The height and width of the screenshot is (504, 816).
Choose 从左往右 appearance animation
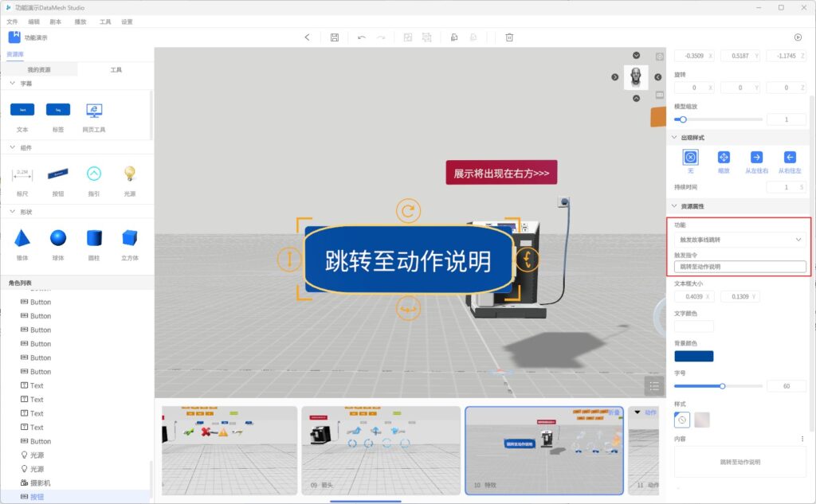pyautogui.click(x=756, y=158)
